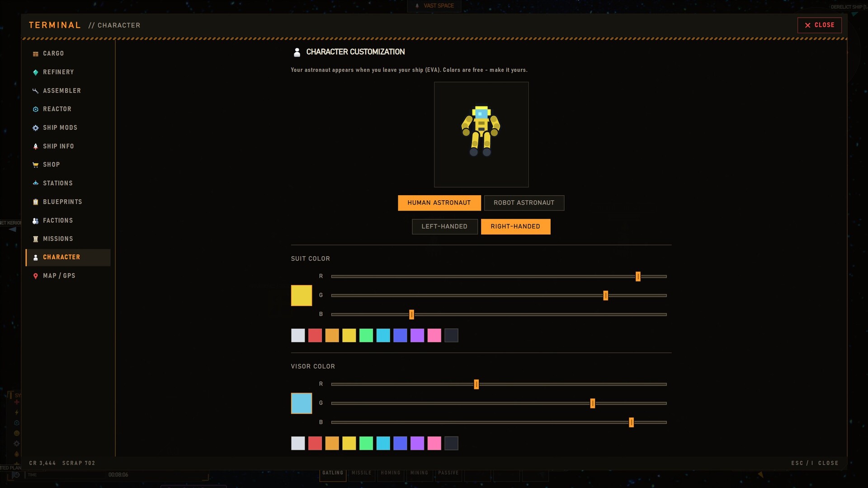
Task: Select the Ship Mods gear icon
Action: coord(35,128)
